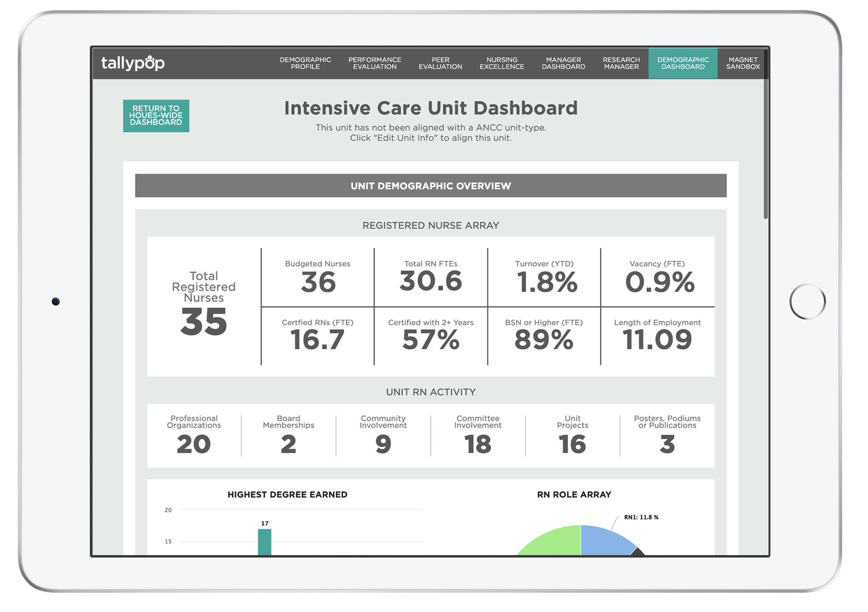Select the Budgeted Nurses 36 metric
The width and height of the screenshot is (868, 612).
tap(318, 281)
